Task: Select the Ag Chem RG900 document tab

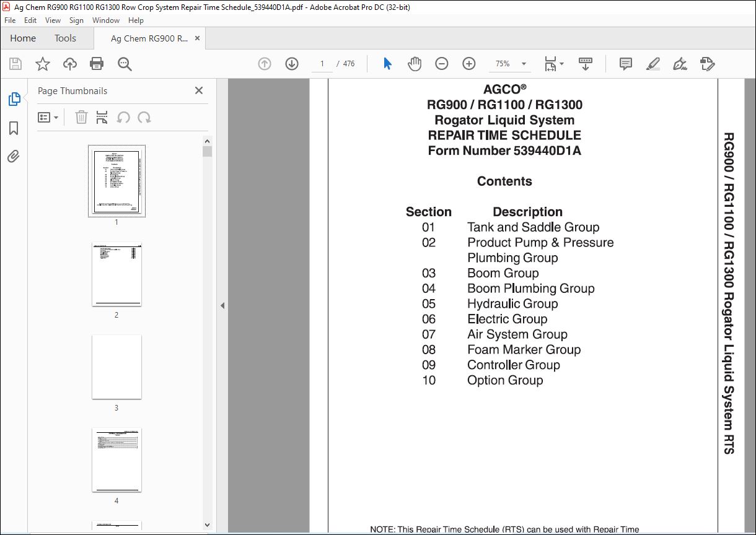Action: 149,38
